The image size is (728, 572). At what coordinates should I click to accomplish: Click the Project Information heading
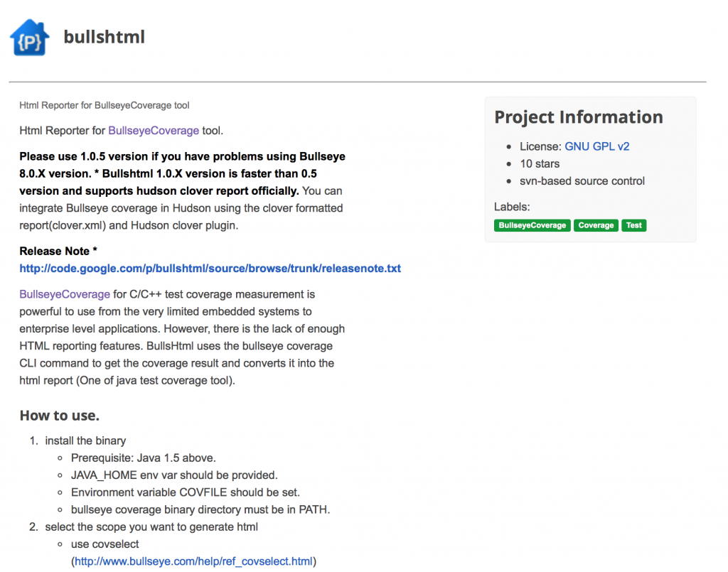tap(579, 117)
